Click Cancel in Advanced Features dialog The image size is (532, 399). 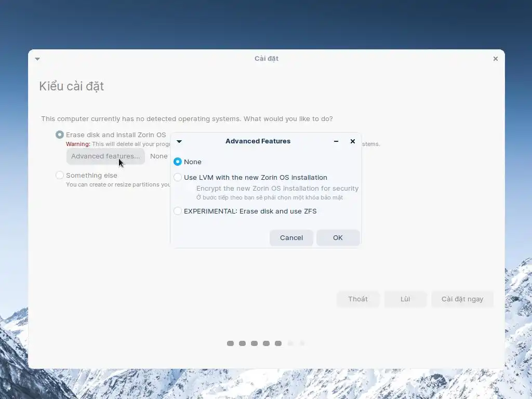tap(291, 238)
